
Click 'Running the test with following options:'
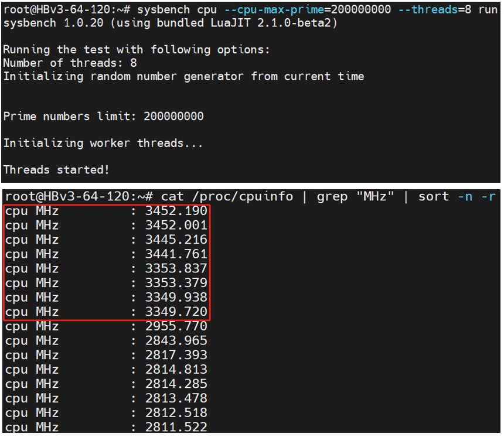point(137,50)
